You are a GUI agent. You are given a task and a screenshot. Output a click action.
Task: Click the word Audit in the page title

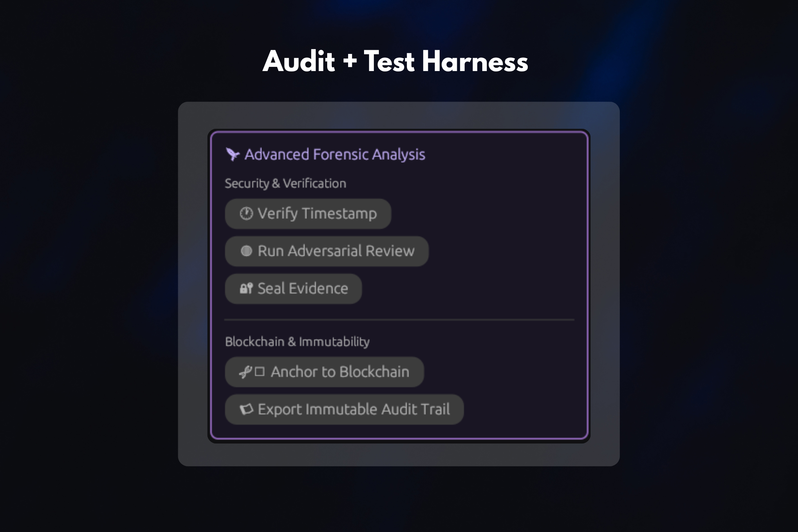299,62
